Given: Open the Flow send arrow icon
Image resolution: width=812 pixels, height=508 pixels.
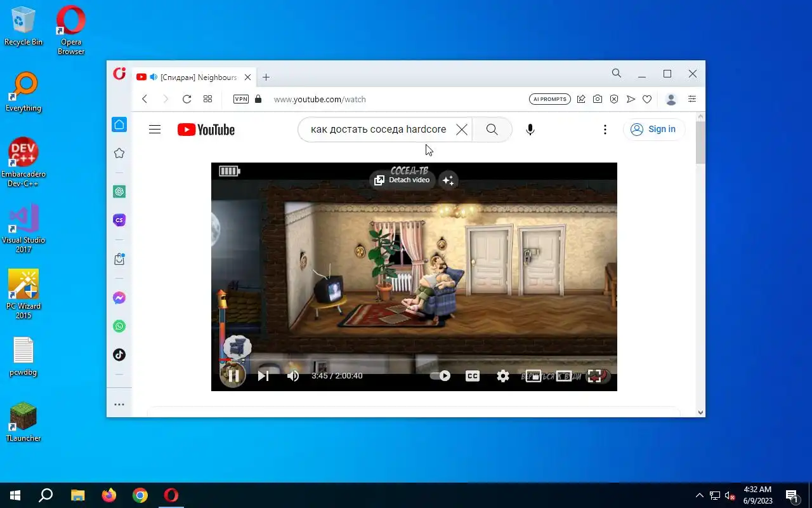Looking at the screenshot, I should coord(631,99).
